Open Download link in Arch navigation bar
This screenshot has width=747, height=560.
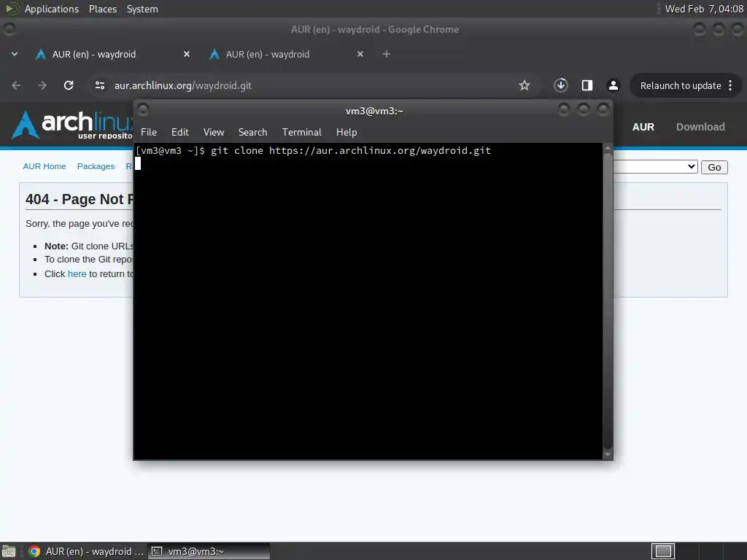coord(700,127)
